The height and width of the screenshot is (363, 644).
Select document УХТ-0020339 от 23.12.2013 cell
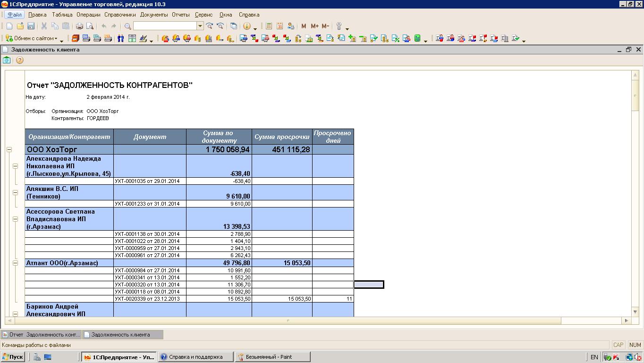150,299
